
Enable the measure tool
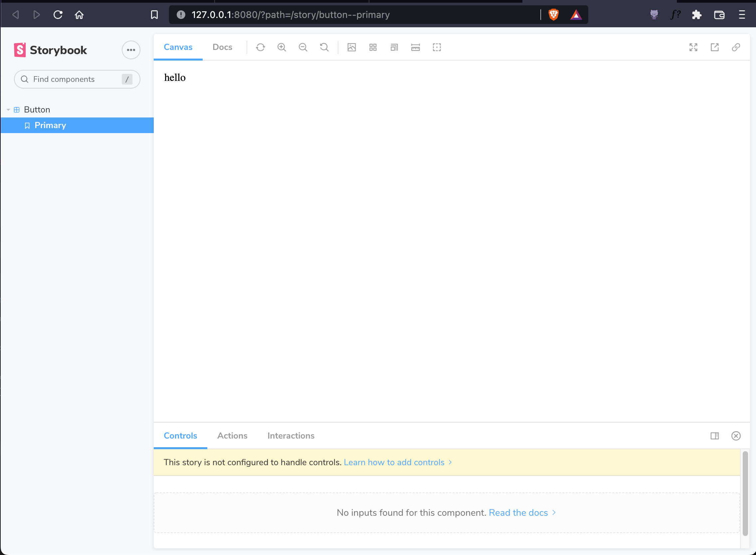[x=415, y=47]
